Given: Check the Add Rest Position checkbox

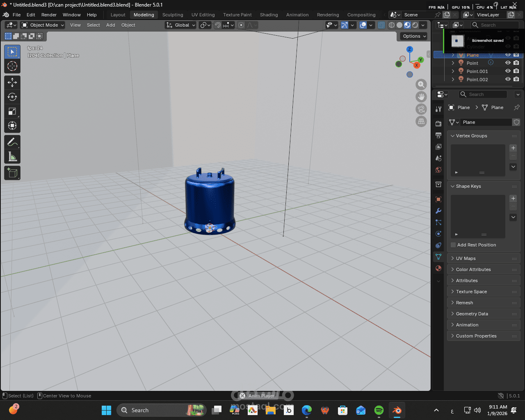Looking at the screenshot, I should pyautogui.click(x=453, y=245).
